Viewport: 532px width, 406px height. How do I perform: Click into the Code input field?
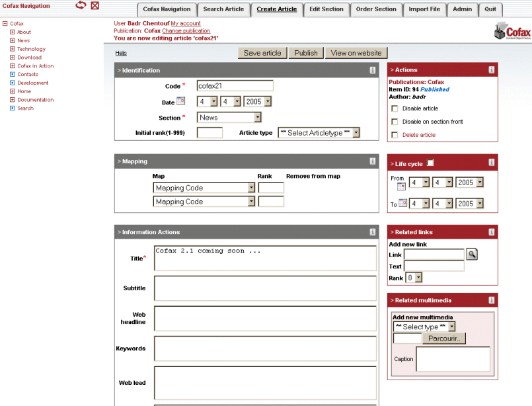point(235,86)
